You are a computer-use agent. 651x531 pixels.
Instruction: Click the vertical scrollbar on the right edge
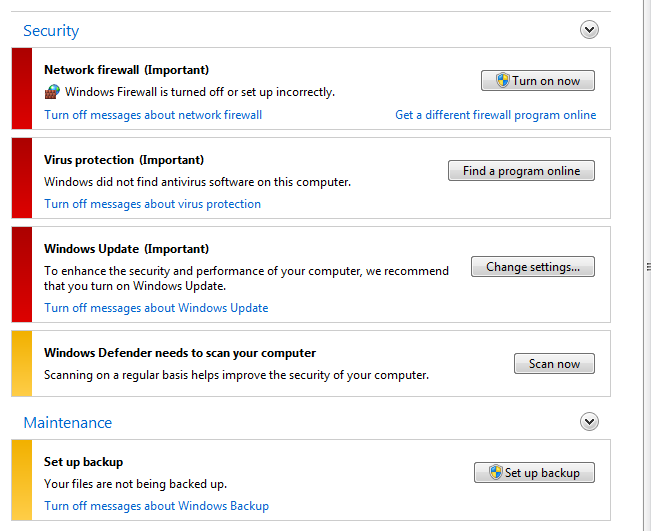pyautogui.click(x=647, y=266)
